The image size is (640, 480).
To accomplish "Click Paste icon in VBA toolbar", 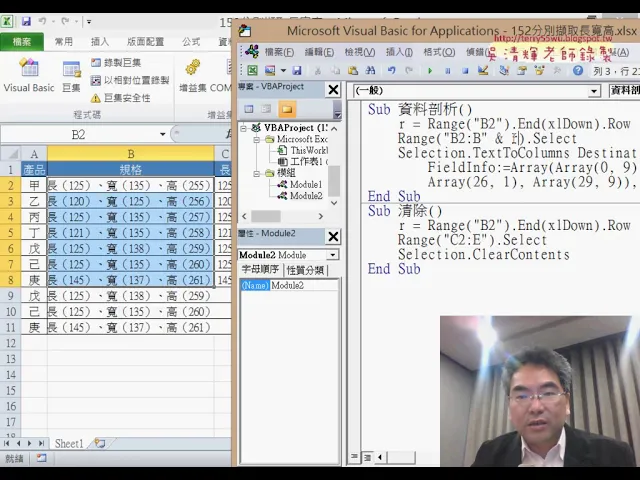I will pyautogui.click(x=353, y=71).
